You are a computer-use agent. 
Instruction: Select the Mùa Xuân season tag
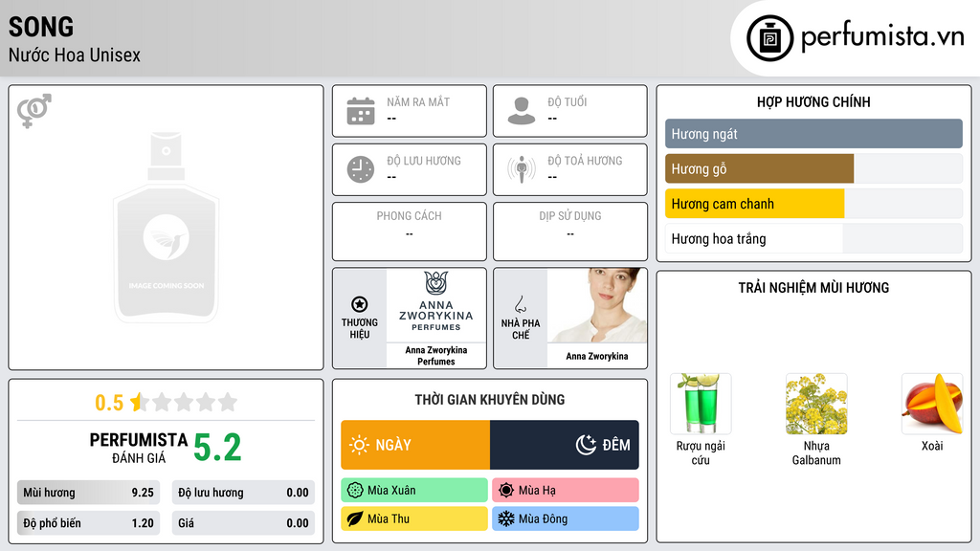coord(414,491)
